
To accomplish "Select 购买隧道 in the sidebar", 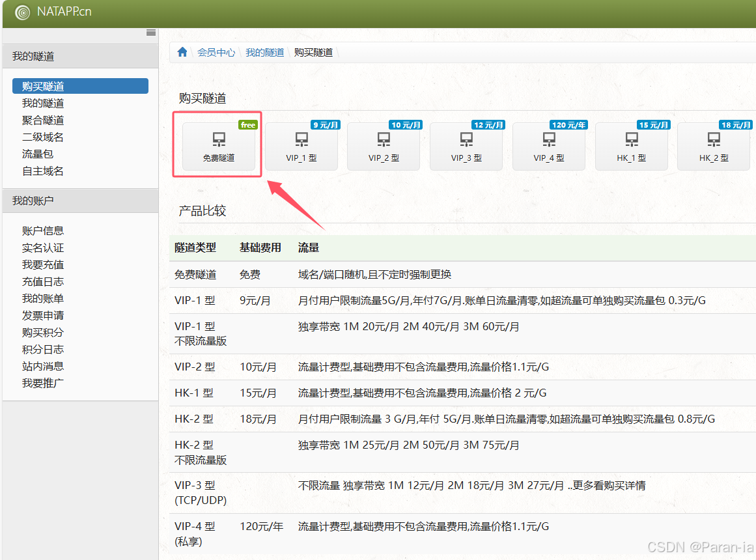I will [80, 87].
